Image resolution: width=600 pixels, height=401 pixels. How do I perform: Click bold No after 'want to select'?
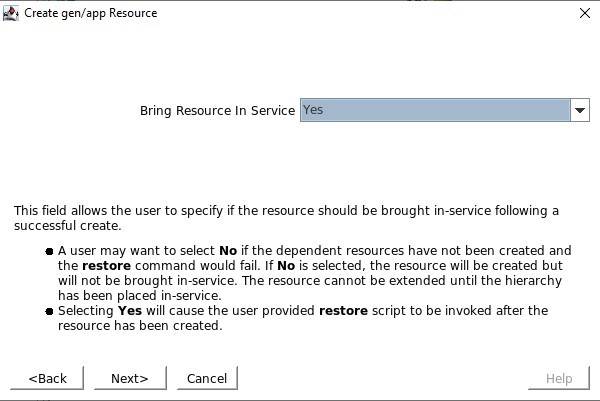tap(228, 251)
